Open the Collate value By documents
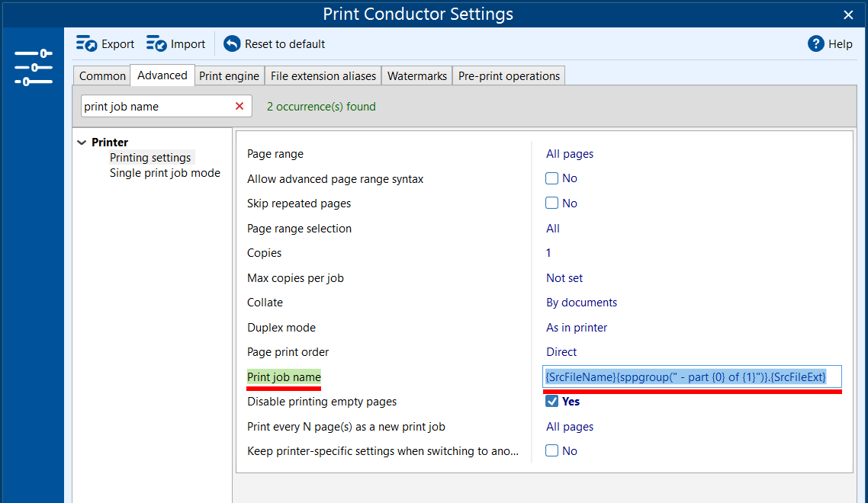The height and width of the screenshot is (503, 868). [x=581, y=303]
